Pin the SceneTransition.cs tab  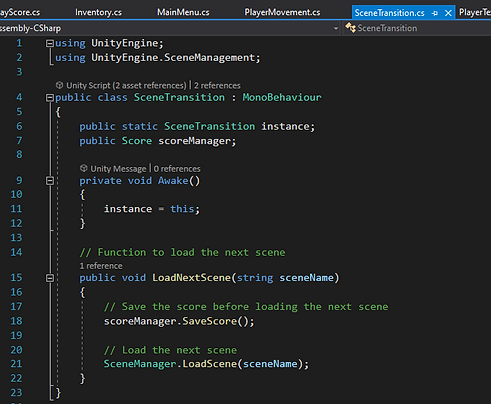point(435,13)
